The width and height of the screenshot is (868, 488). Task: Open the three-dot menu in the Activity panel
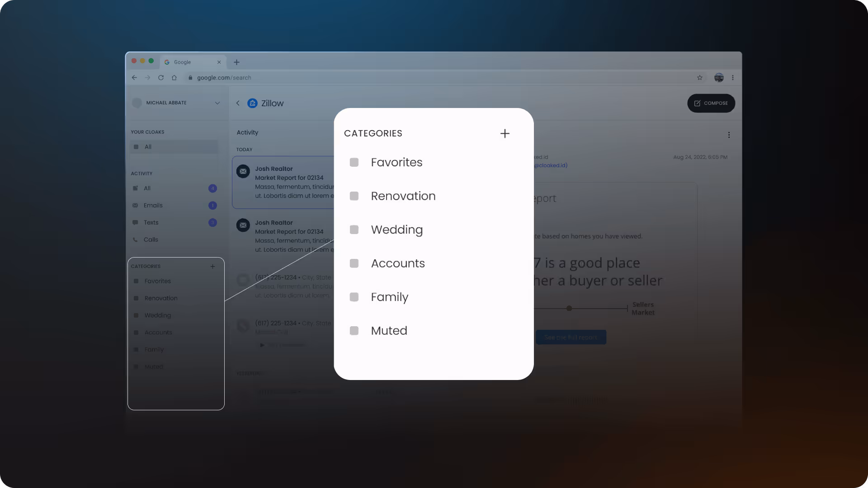coord(728,135)
